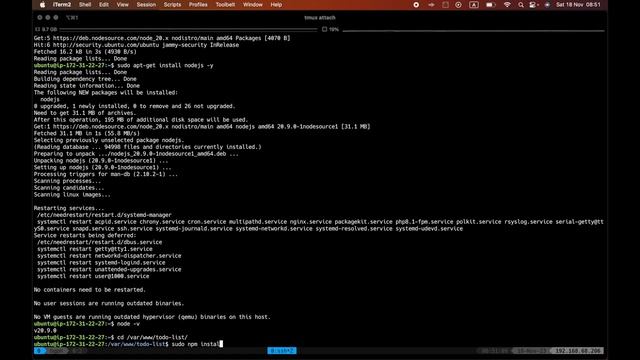Click the 'node -v' command line

coord(128,324)
